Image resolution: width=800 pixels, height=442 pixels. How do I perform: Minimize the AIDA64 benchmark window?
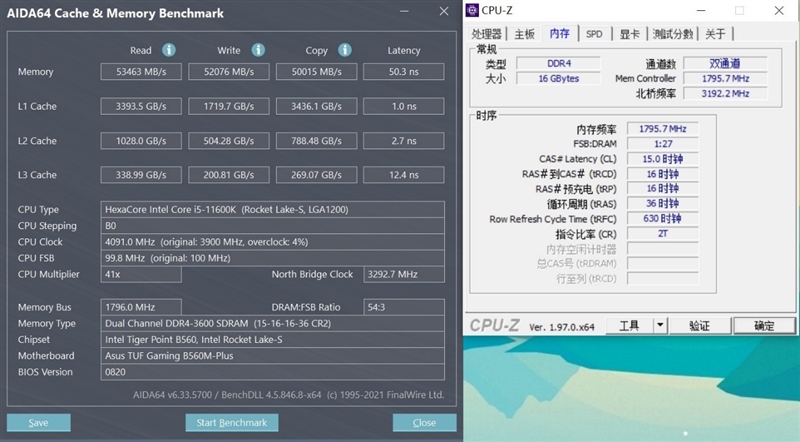click(405, 11)
